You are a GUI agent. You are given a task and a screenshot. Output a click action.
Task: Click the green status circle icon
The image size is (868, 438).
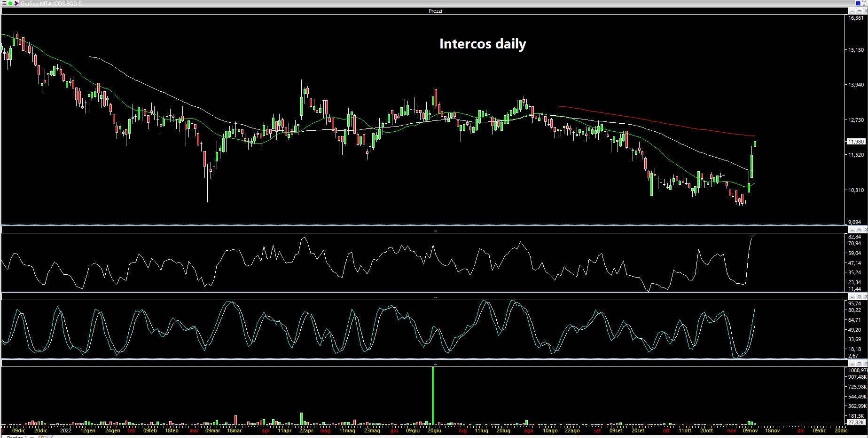pos(10,3)
